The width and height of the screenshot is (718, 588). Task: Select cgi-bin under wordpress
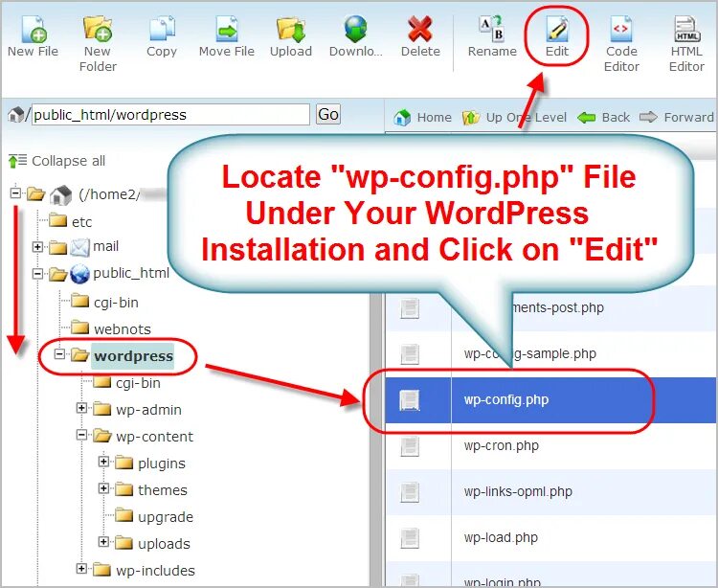[x=138, y=383]
